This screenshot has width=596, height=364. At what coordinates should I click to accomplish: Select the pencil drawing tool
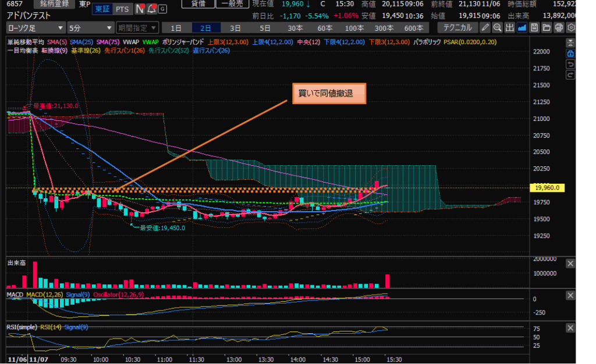(x=485, y=27)
